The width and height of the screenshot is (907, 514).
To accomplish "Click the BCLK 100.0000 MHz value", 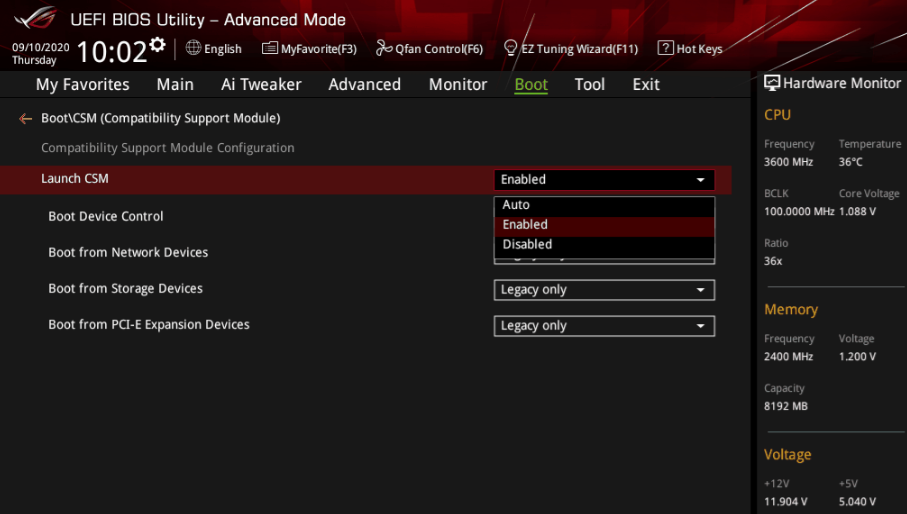I will coord(799,212).
